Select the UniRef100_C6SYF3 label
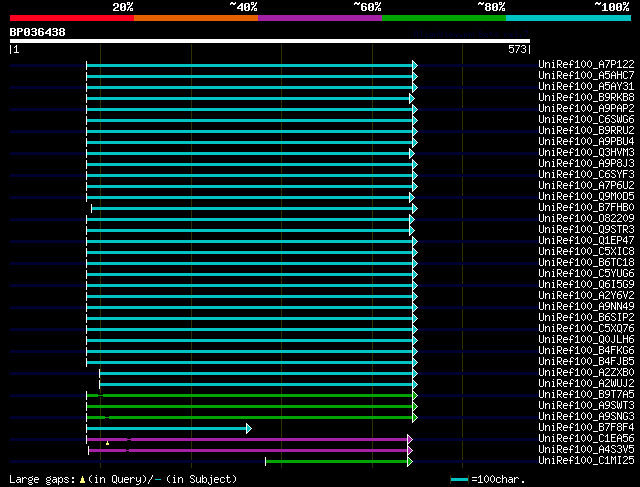The width and height of the screenshot is (640, 487). coord(587,174)
